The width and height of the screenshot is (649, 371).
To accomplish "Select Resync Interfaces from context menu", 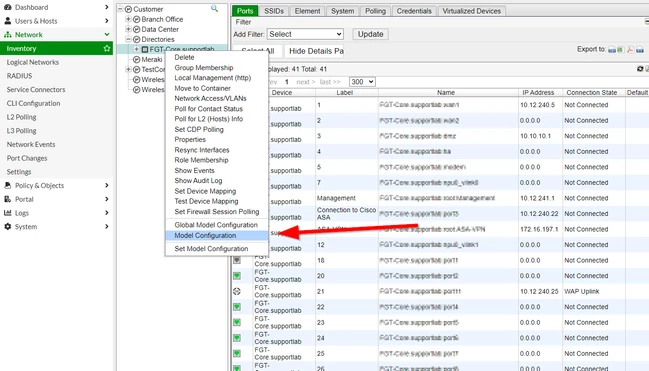I will 216,150.
